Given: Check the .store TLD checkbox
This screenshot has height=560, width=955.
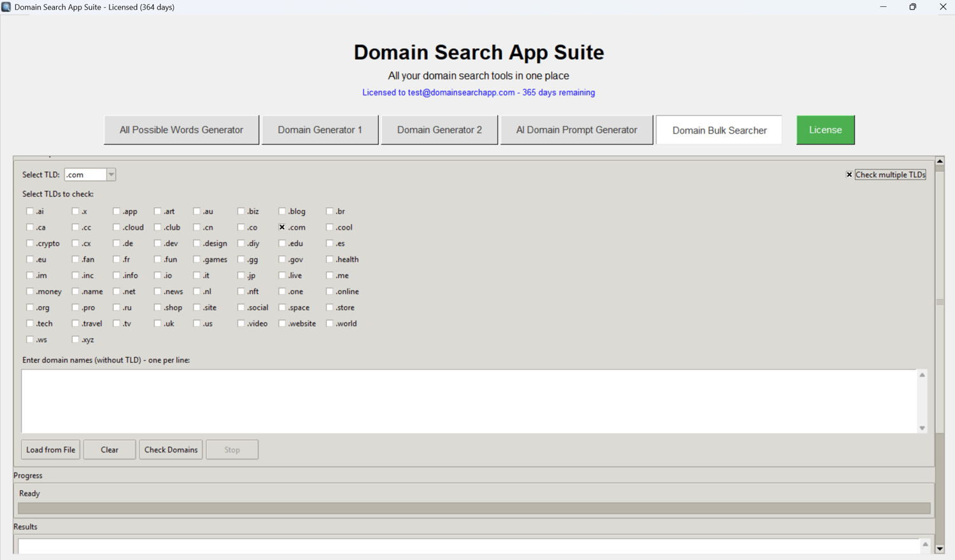Looking at the screenshot, I should pyautogui.click(x=330, y=307).
